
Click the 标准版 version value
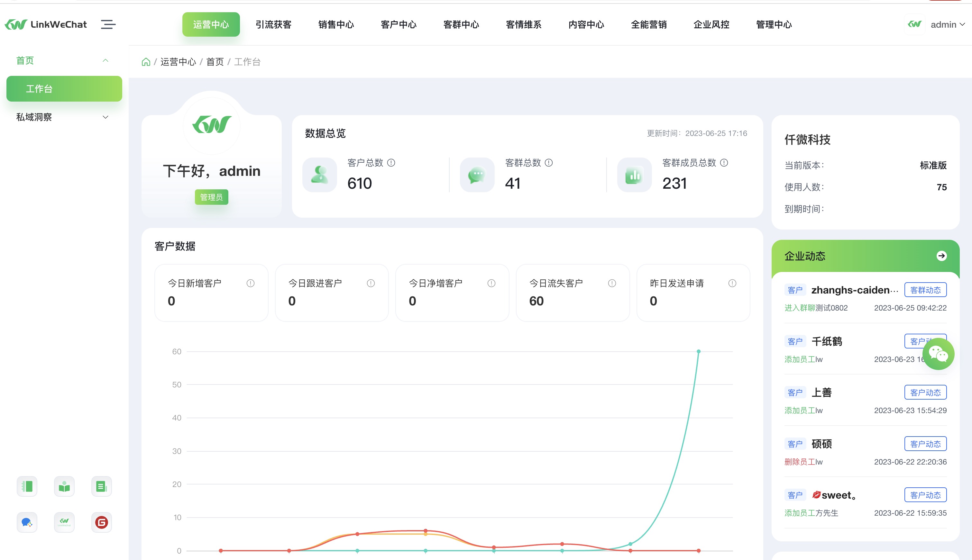click(x=933, y=165)
